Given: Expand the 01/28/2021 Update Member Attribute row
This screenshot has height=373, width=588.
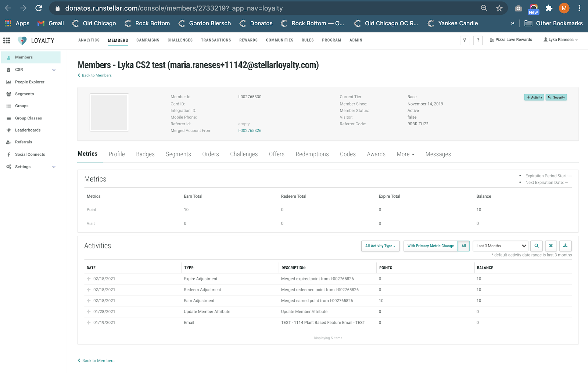Looking at the screenshot, I should [x=89, y=312].
